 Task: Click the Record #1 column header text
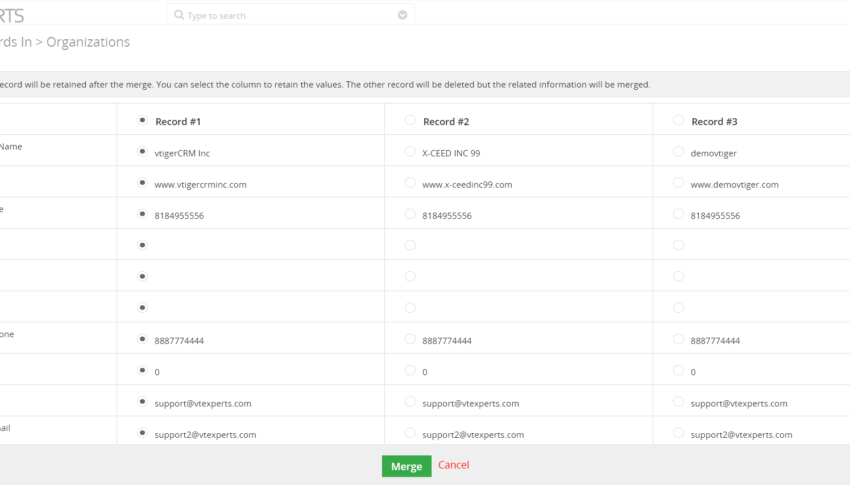pos(178,121)
